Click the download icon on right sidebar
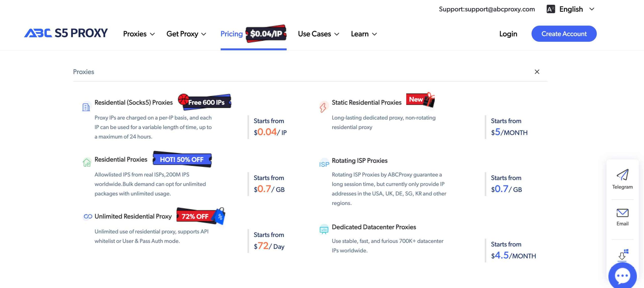 coord(622,255)
